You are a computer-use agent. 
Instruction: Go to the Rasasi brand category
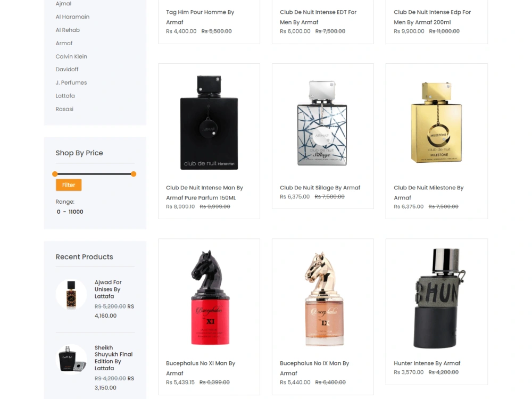point(64,109)
